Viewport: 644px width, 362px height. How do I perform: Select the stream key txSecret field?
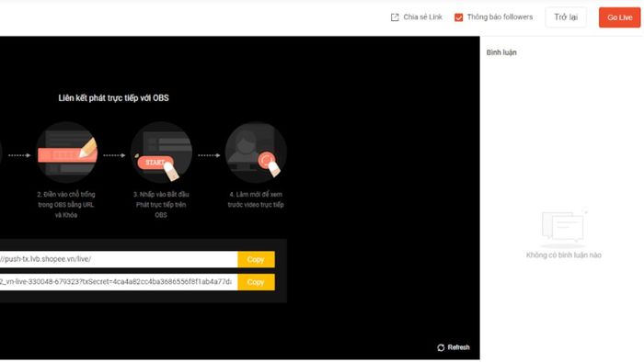[119, 282]
